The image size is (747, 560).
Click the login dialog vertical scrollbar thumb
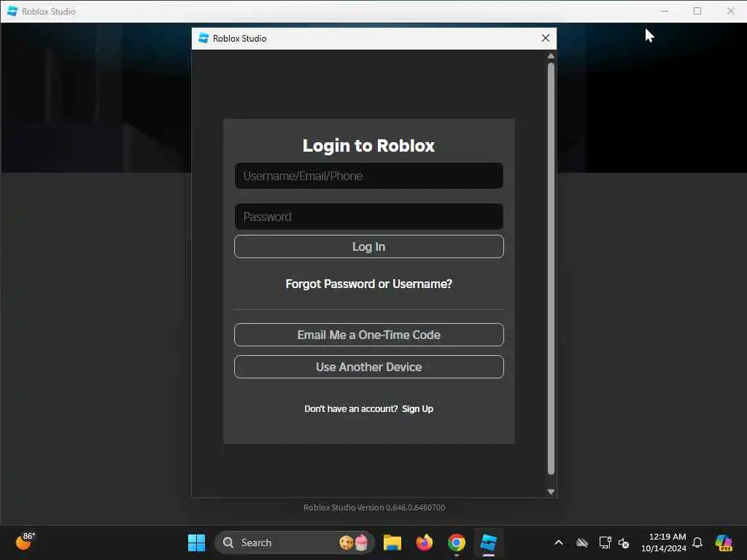coord(551,269)
